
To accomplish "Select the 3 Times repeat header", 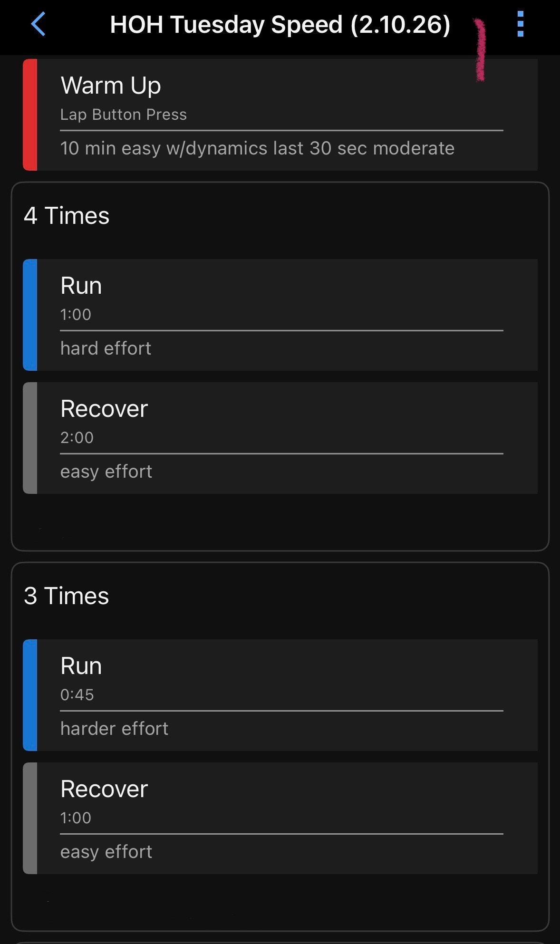I will 67,596.
